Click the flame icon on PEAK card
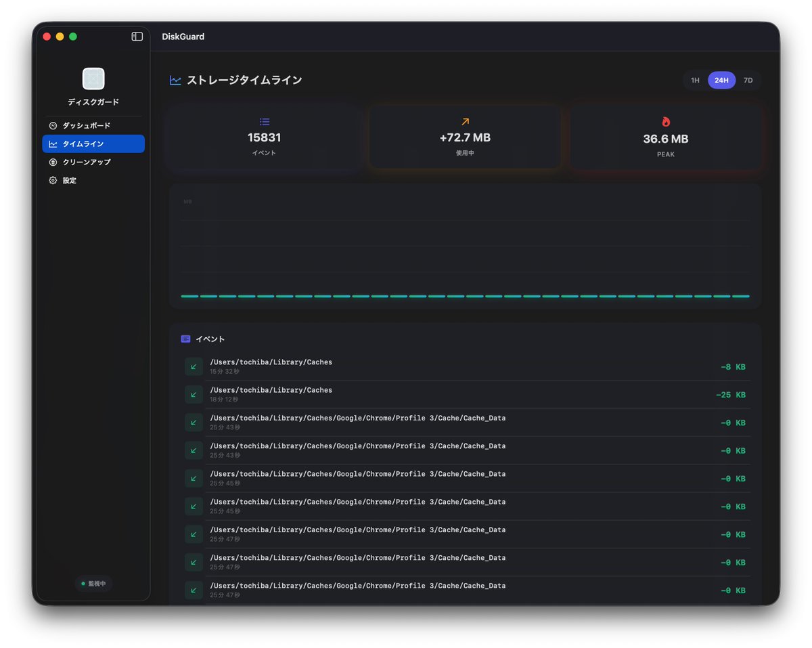The width and height of the screenshot is (812, 648). tap(666, 122)
